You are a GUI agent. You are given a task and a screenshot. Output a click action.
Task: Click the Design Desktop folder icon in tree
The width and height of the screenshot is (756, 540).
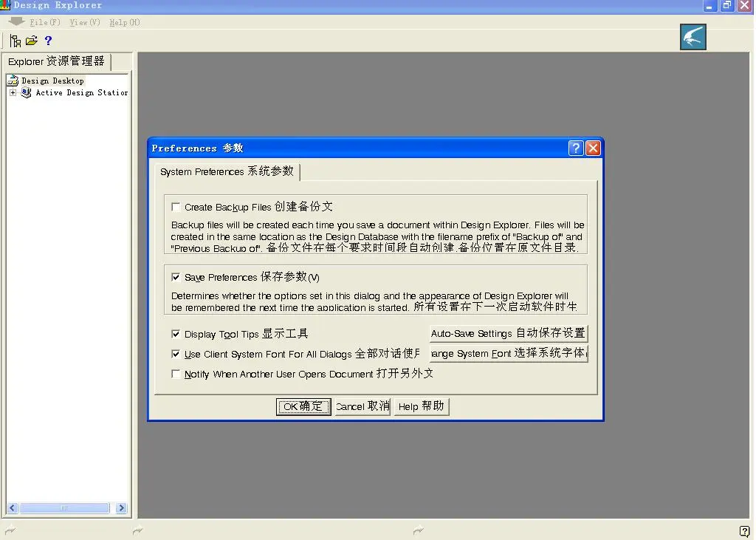(x=13, y=81)
